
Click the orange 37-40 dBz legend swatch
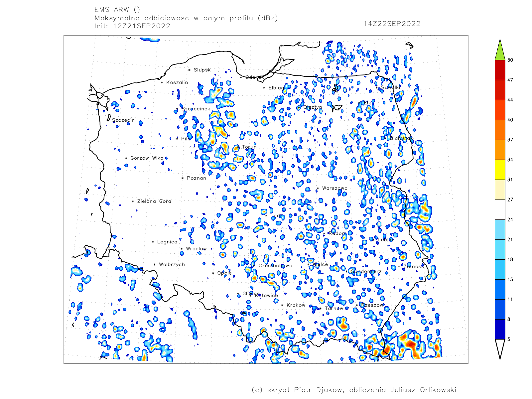(x=500, y=130)
